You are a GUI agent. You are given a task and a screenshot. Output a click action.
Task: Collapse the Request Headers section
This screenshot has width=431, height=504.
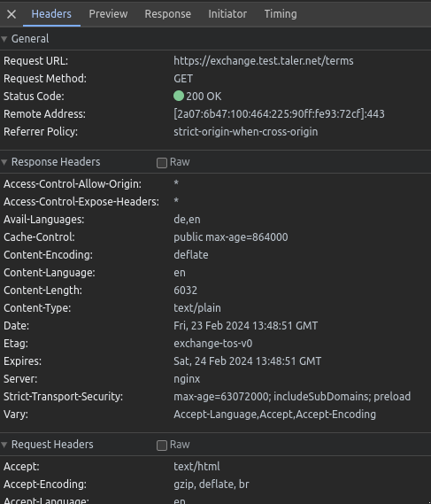(4, 445)
